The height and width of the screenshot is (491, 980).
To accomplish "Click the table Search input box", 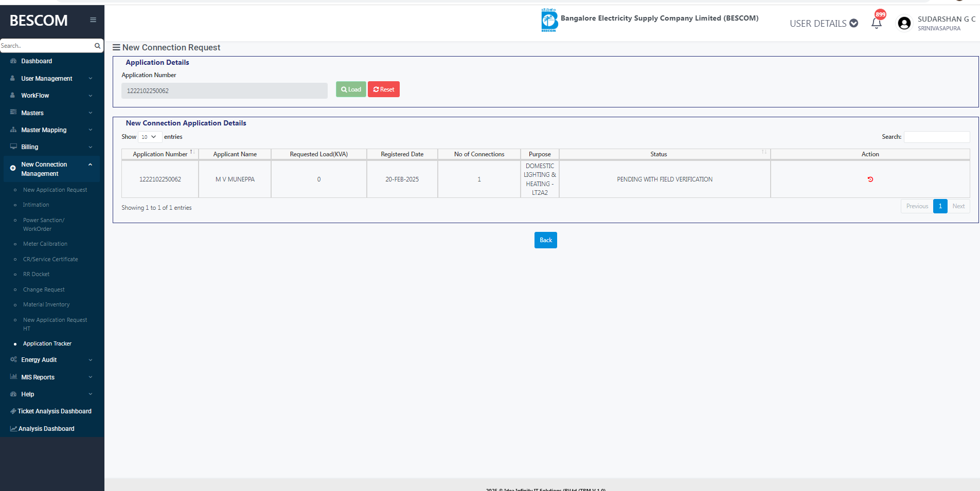I will coord(937,137).
